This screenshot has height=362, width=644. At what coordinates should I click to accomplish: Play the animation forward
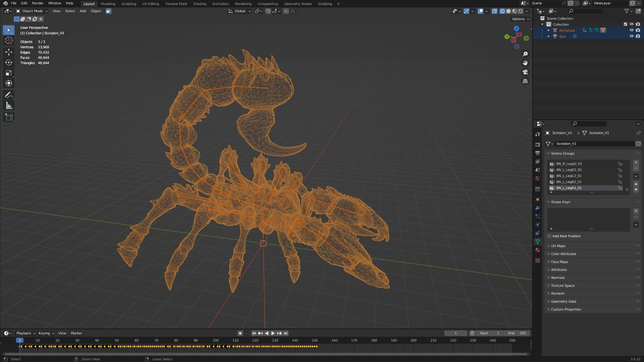point(273,333)
